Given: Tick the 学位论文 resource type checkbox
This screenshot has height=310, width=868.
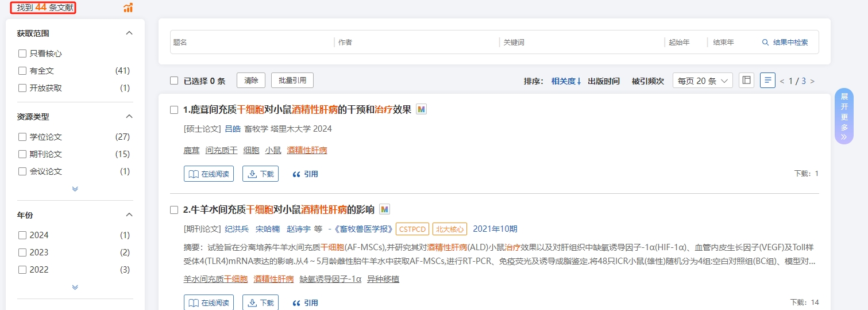Looking at the screenshot, I should click(x=22, y=137).
